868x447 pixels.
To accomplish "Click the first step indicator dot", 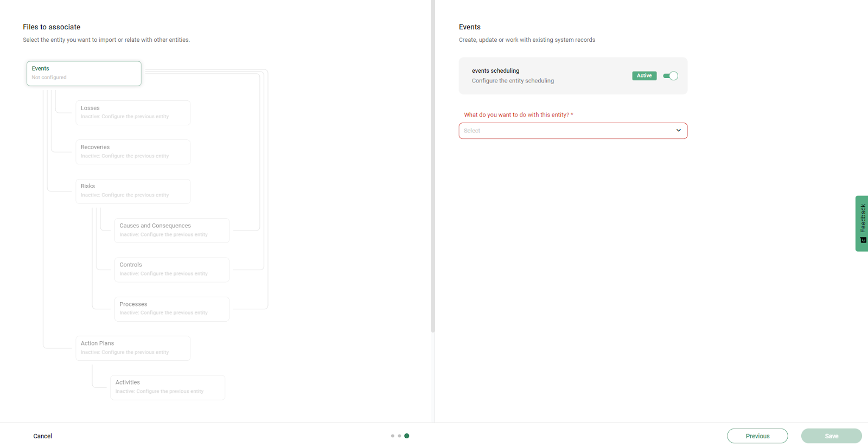I will pyautogui.click(x=393, y=436).
